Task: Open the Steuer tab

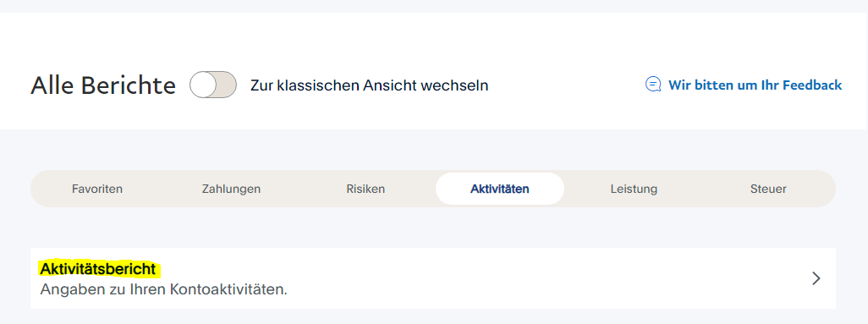Action: 768,189
